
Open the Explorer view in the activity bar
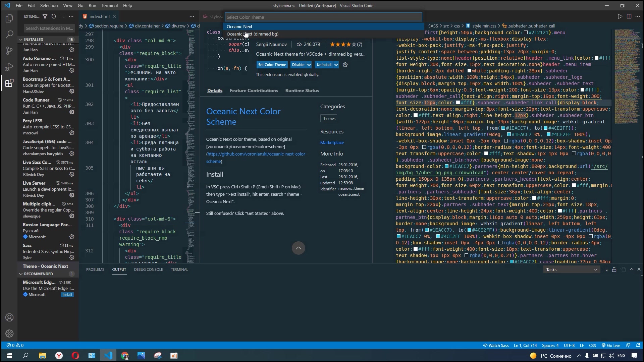point(9,18)
